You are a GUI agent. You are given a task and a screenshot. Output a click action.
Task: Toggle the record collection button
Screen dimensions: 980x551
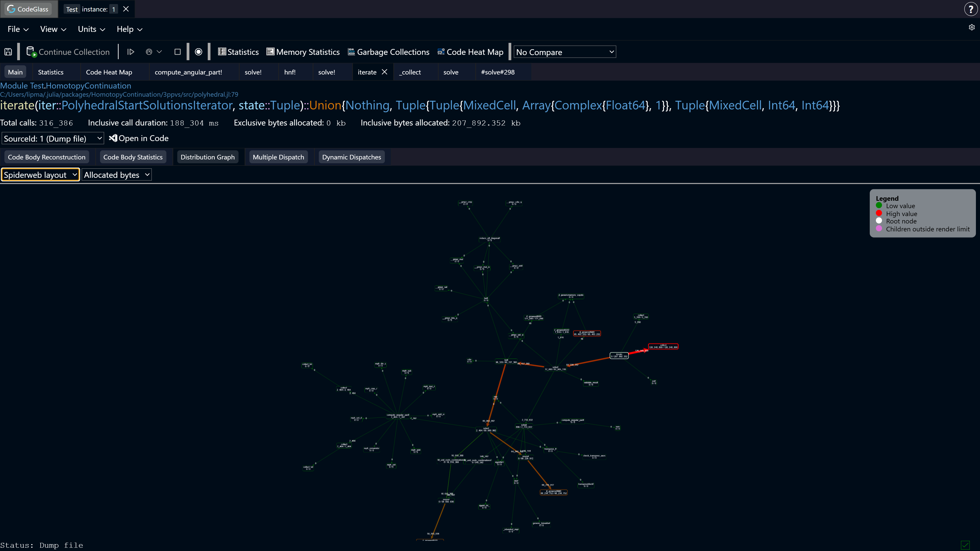coord(198,52)
